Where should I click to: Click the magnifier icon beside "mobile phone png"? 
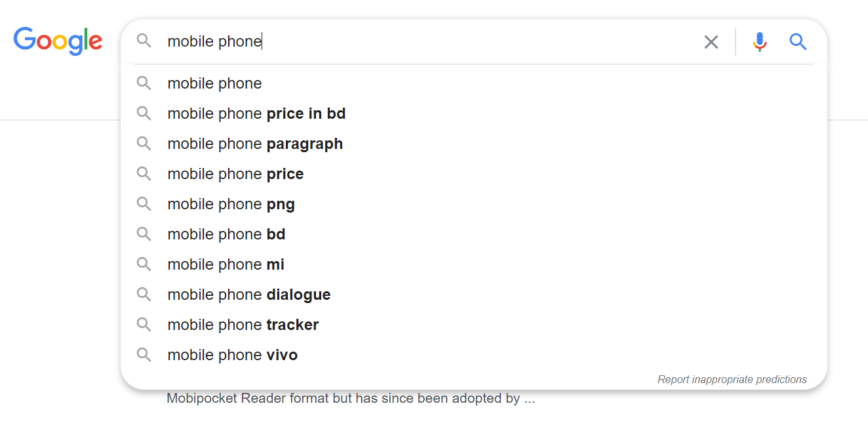click(144, 203)
